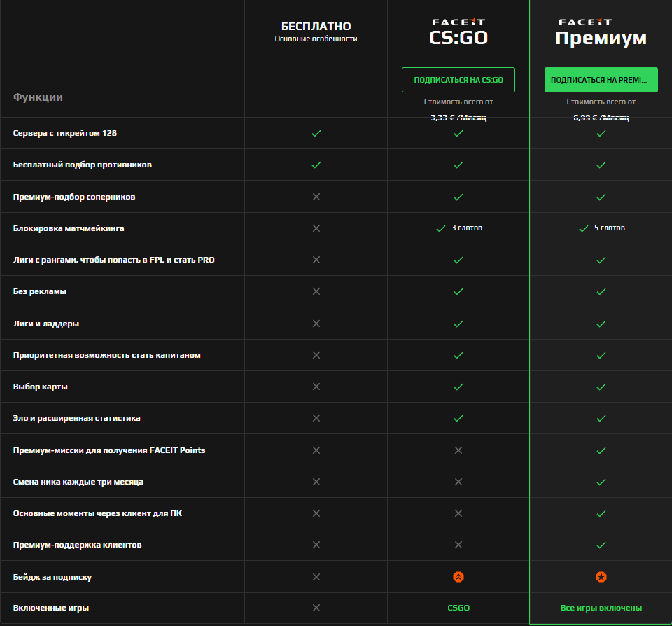Click CS:GO checkmark beside 3 слотов

tap(441, 228)
